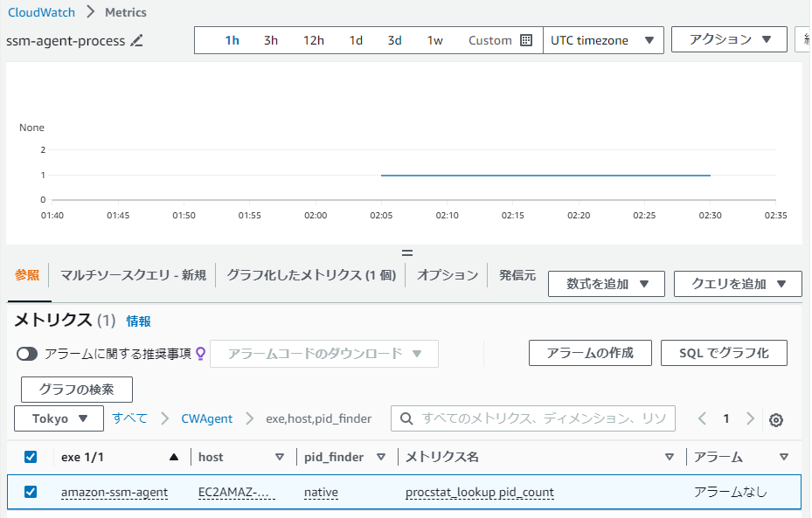
Task: Open the アクション dropdown
Action: pyautogui.click(x=728, y=39)
